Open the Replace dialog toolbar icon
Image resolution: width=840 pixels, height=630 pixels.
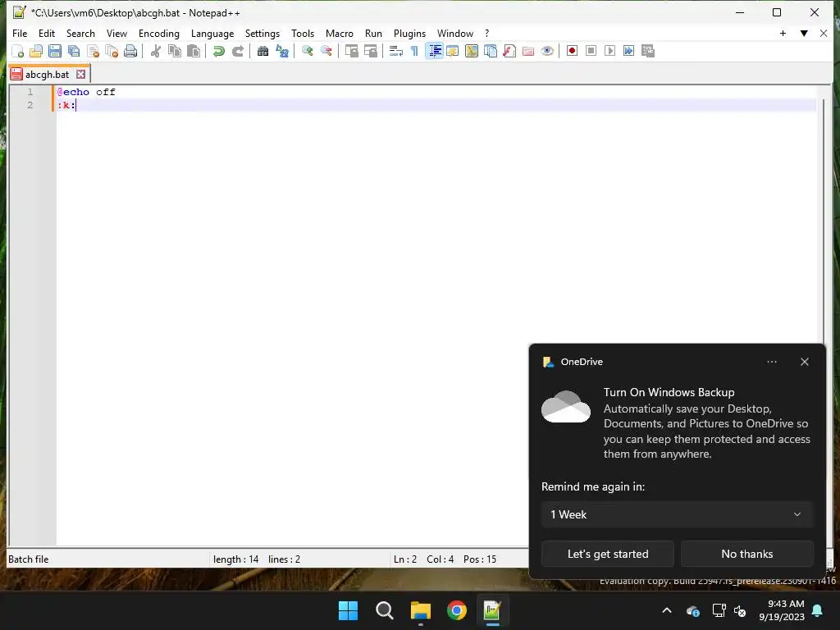(x=282, y=51)
